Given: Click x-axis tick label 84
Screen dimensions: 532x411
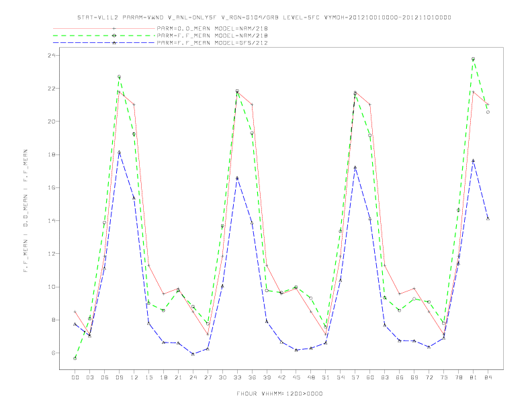Looking at the screenshot, I should [488, 377].
